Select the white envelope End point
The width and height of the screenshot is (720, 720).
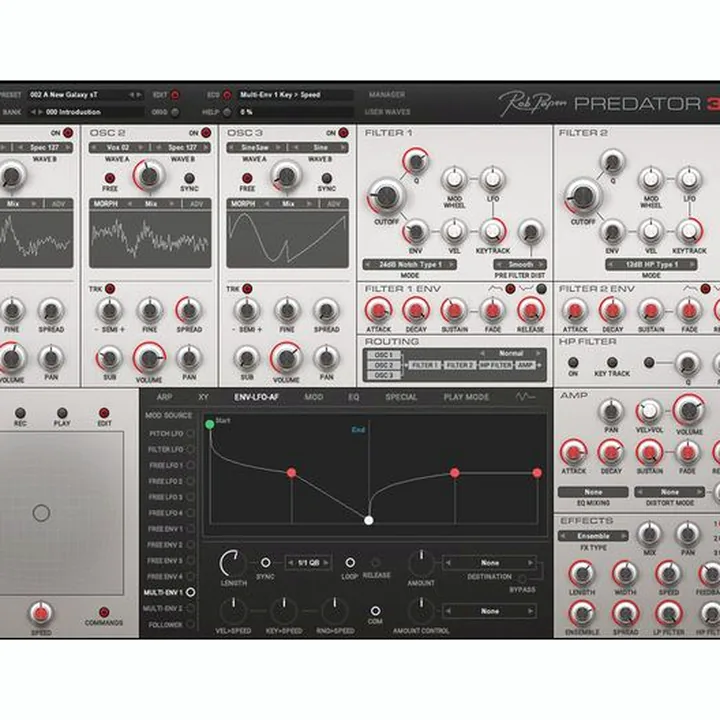point(368,520)
